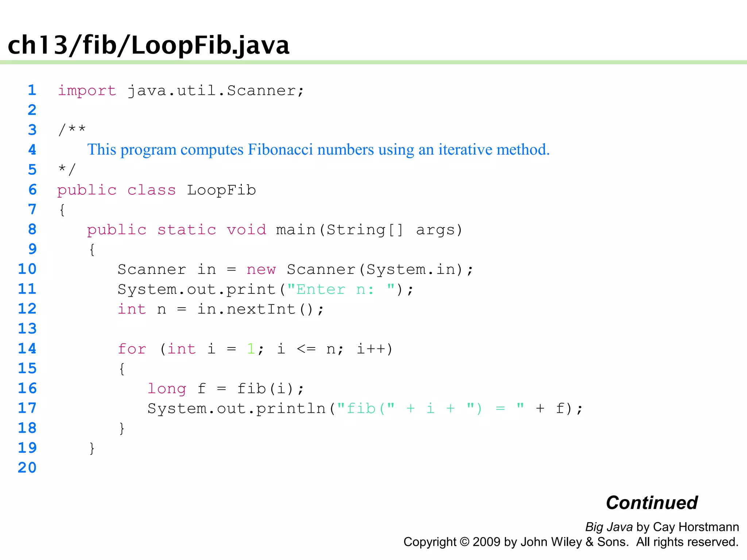
Task: Click the "Copyright © 2009 by John Wiley & Sons" line
Action: (x=516, y=542)
